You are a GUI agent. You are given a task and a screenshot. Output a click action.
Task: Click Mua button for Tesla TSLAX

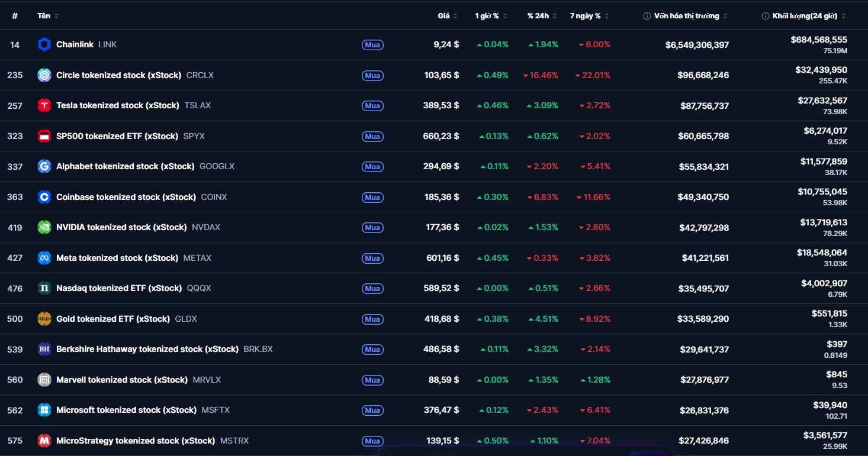[372, 106]
